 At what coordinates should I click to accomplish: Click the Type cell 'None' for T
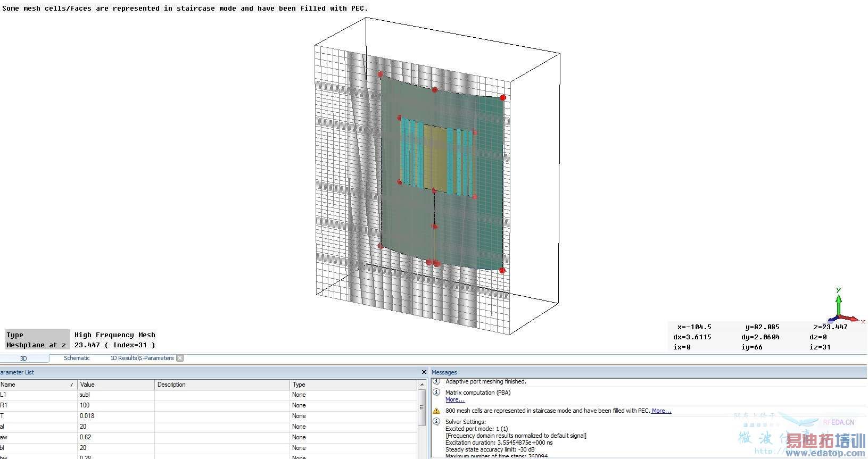coord(354,416)
